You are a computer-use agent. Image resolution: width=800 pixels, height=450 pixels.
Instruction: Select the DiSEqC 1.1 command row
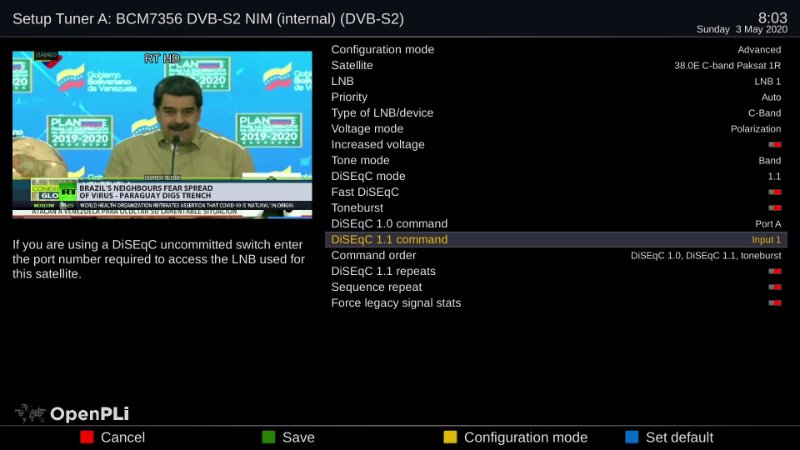(x=556, y=240)
